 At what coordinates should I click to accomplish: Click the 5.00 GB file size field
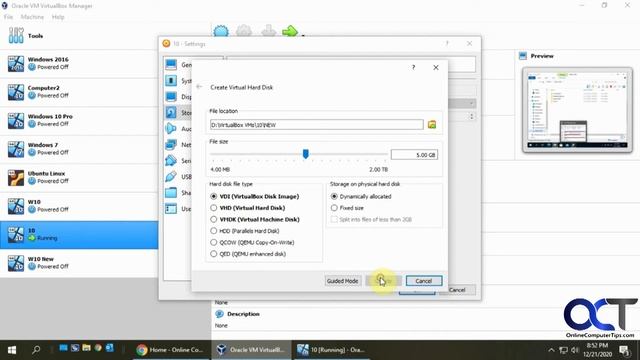pyautogui.click(x=414, y=155)
